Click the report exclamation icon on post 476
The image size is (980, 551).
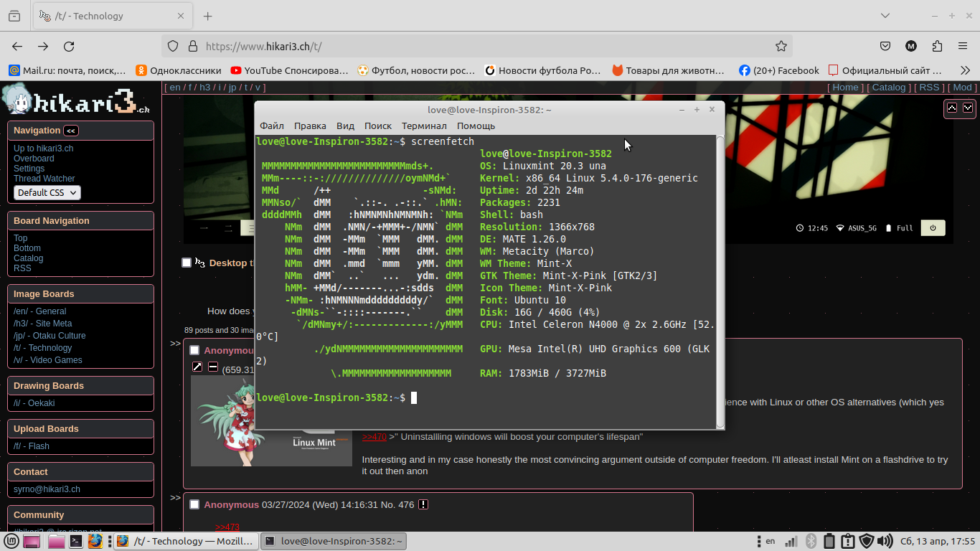[423, 504]
